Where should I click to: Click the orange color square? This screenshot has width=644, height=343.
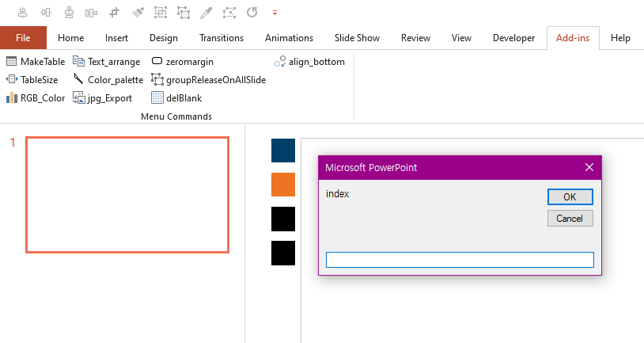click(283, 185)
